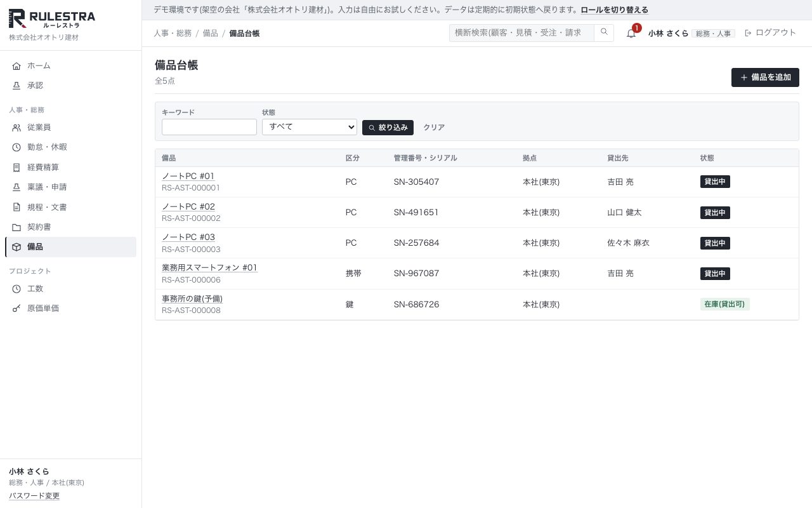Click 管理番号・シリアル column header
The width and height of the screenshot is (812, 508).
[425, 158]
